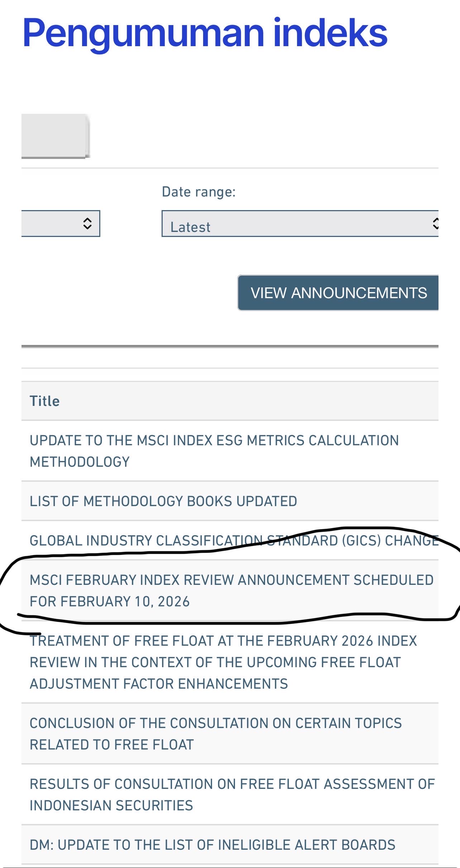
Task: Open Treatment of Free Float at February 2026 review
Action: tap(223, 662)
